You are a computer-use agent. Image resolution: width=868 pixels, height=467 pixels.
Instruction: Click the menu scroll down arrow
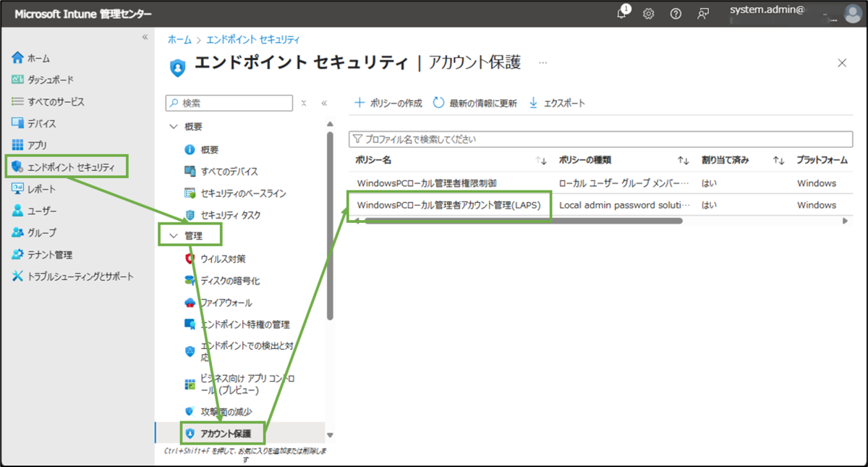(330, 435)
